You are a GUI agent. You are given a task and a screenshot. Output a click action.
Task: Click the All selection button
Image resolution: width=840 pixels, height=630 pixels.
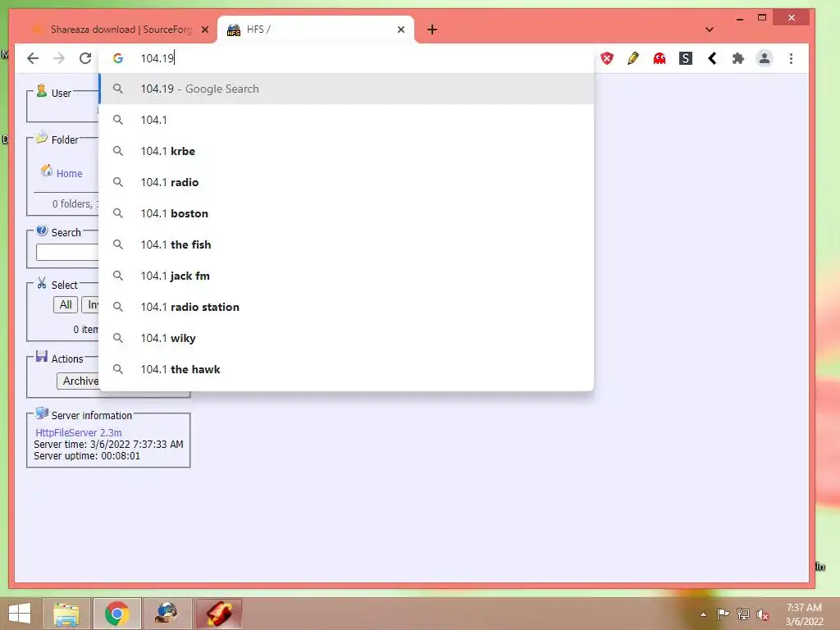[x=66, y=305]
